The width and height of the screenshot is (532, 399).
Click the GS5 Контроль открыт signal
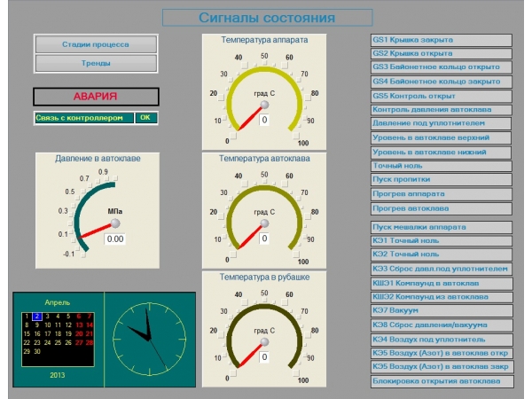click(442, 96)
